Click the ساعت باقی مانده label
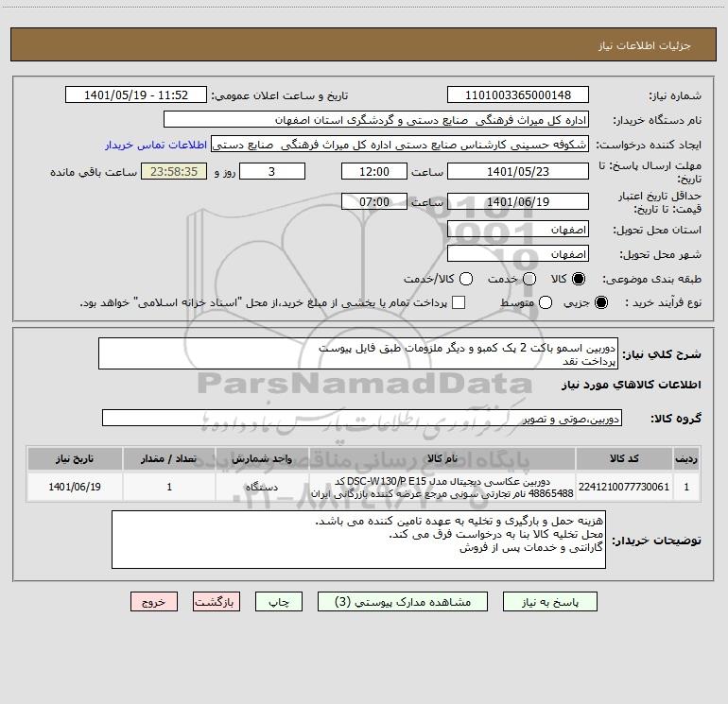Viewport: 728px width, 704px height. coord(94,172)
